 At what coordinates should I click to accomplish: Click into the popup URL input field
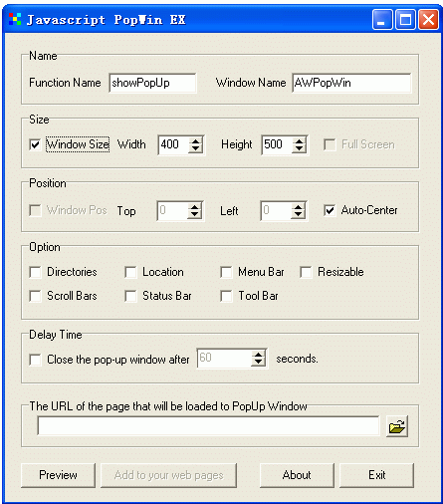[x=208, y=425]
